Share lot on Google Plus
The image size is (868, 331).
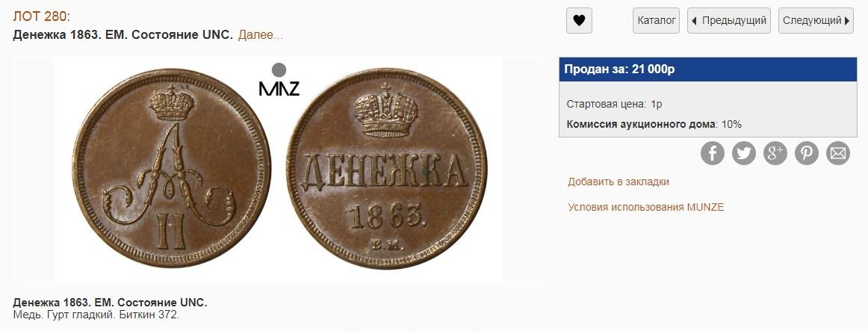tap(775, 153)
